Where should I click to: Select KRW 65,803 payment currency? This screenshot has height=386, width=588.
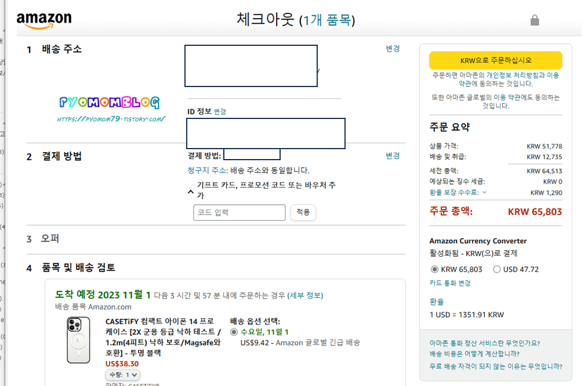434,269
